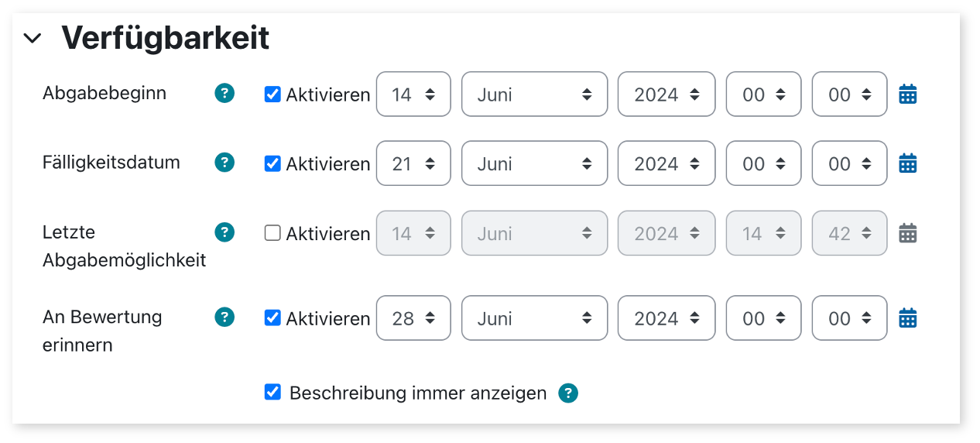Viewport: 980px width, 443px height.
Task: Open calendar picker for Abgabebeginn
Action: (907, 94)
